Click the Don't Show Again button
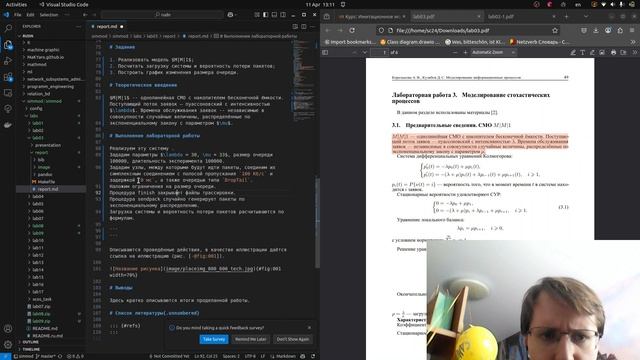This screenshot has height=360, width=640. click(x=293, y=339)
